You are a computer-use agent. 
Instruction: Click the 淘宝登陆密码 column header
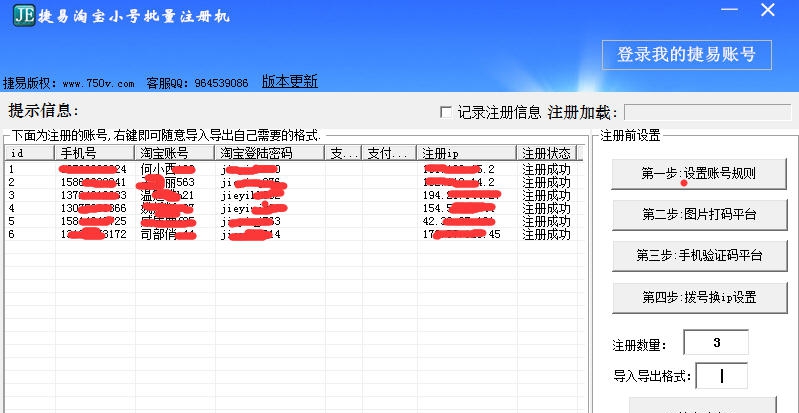point(270,152)
